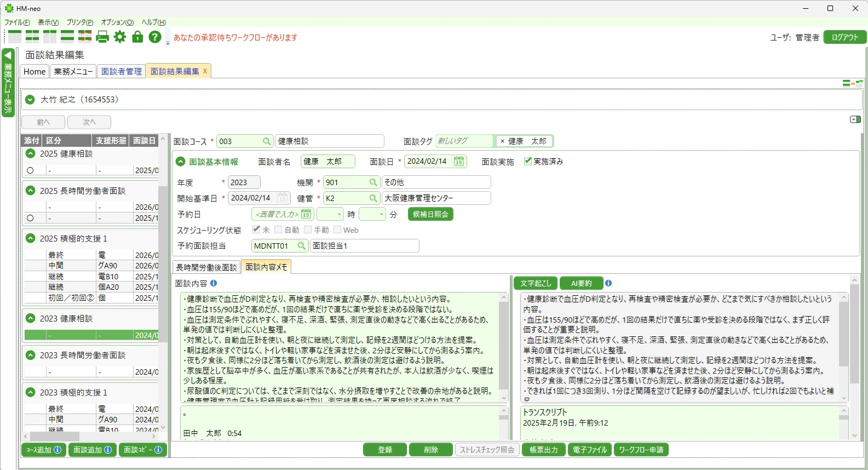Toggle the 実施済み checkbox
Image resolution: width=868 pixels, height=470 pixels.
(528, 161)
